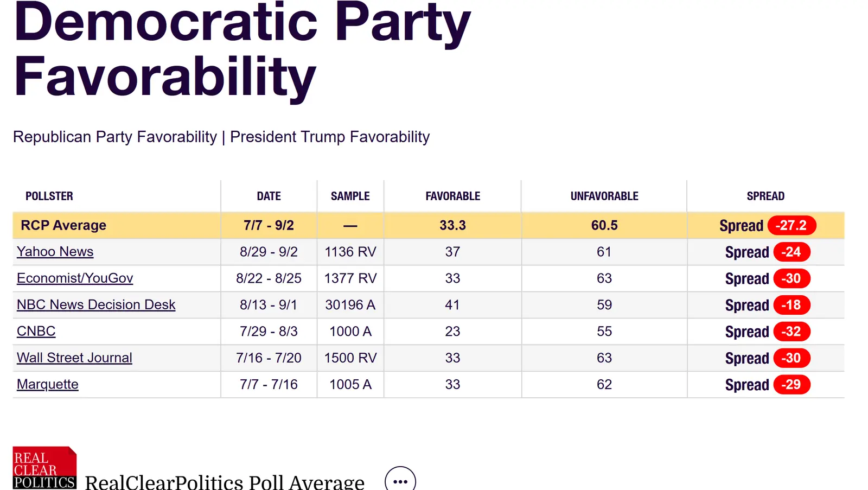Click Yahoo News -24 spread badge
The width and height of the screenshot is (868, 490).
[x=792, y=252]
